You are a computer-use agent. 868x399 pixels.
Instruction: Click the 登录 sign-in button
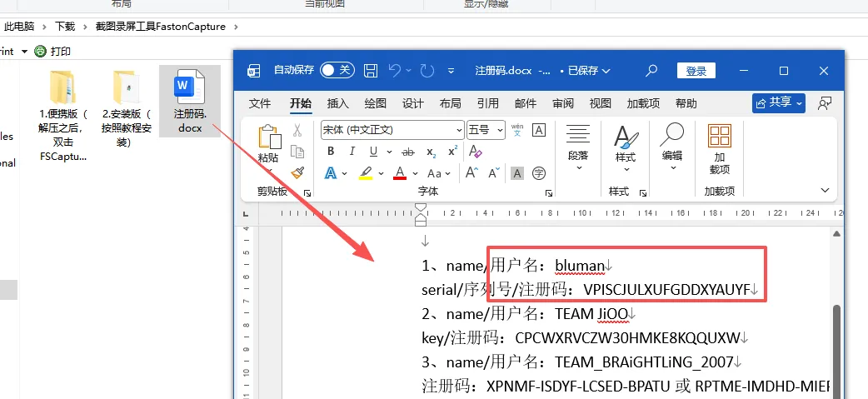point(696,71)
